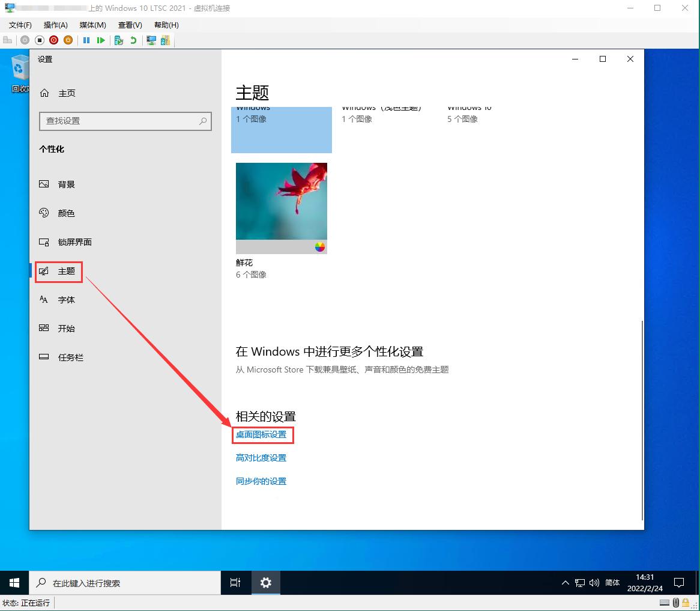Click the Revert checkpoint toolbar icon
700x611 pixels.
[x=134, y=40]
